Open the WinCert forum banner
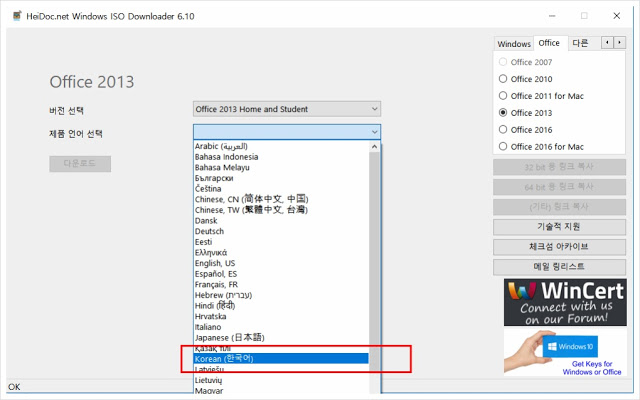The height and width of the screenshot is (400, 640). point(565,302)
